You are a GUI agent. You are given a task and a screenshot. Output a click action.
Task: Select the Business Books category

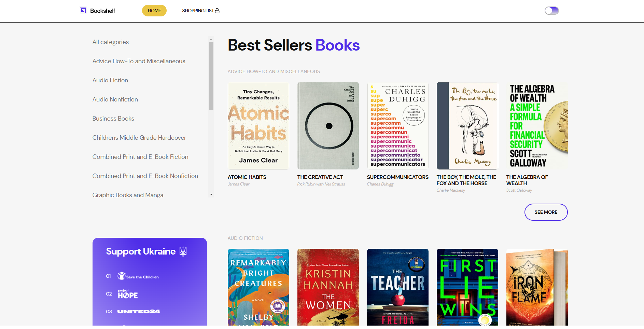pos(113,119)
